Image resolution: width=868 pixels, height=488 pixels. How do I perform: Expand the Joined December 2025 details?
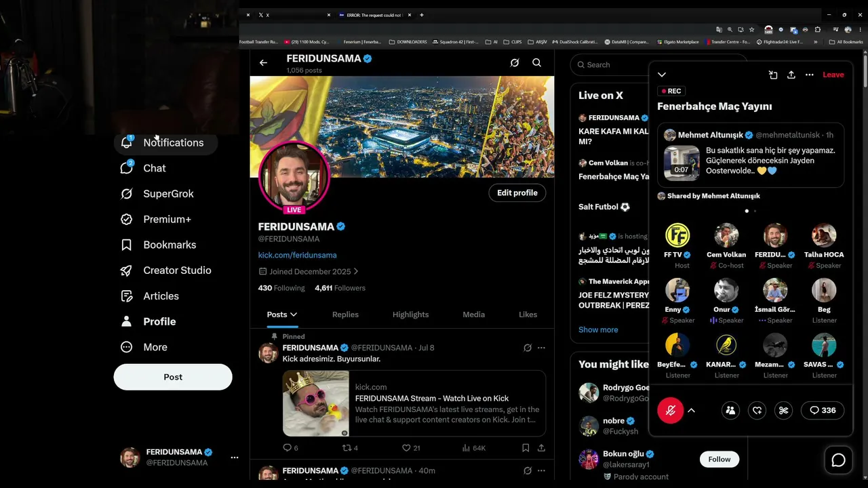click(309, 272)
